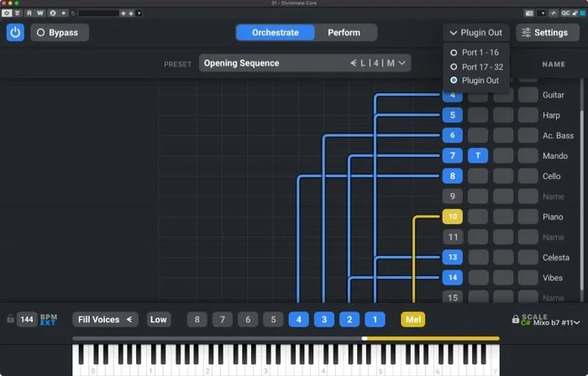Expand the preset list chevron
The image size is (588, 376).
pos(402,63)
